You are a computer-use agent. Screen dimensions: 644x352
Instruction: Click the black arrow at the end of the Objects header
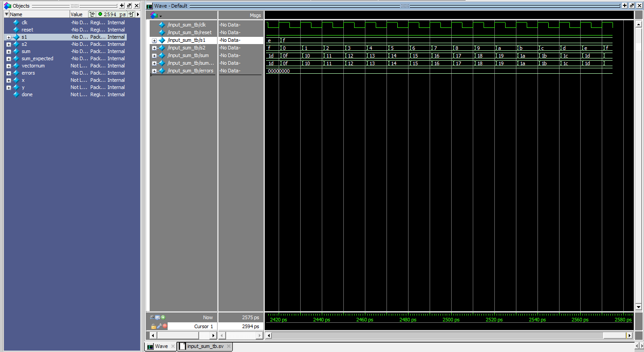click(138, 14)
